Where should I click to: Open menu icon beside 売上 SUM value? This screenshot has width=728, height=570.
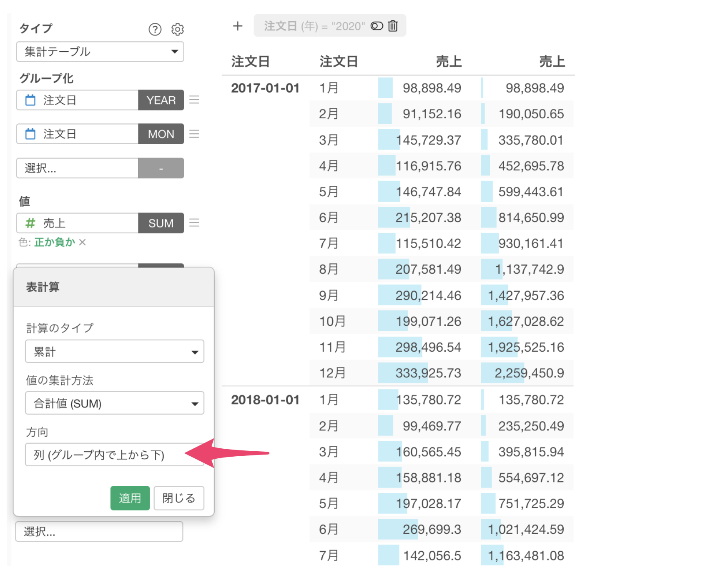tap(194, 223)
